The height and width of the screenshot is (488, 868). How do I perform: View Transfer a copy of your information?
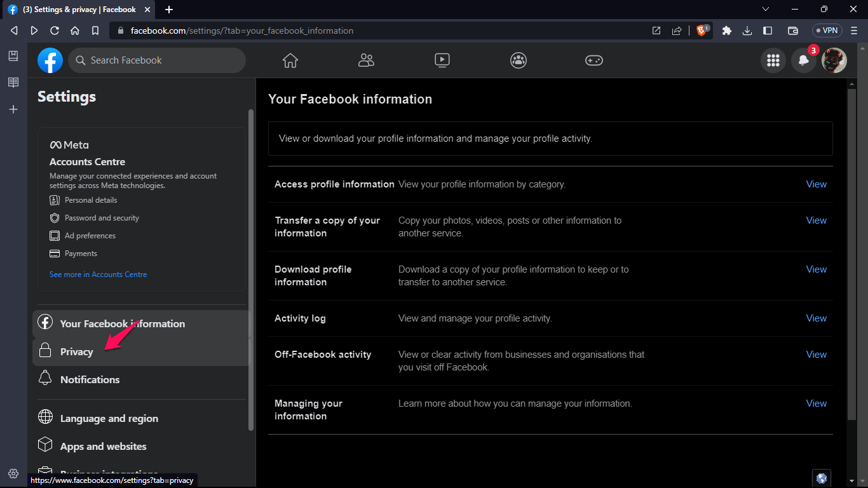pyautogui.click(x=817, y=220)
